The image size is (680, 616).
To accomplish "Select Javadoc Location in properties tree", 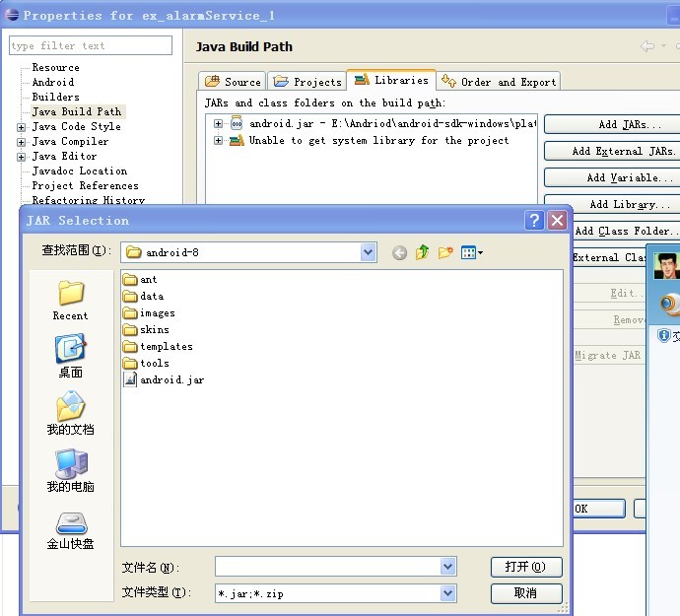I will click(x=80, y=171).
